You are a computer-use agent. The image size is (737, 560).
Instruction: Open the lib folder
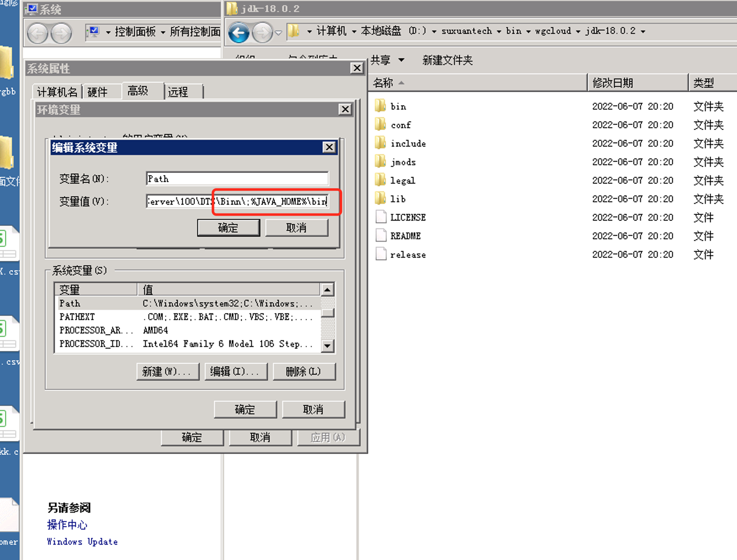(x=398, y=199)
